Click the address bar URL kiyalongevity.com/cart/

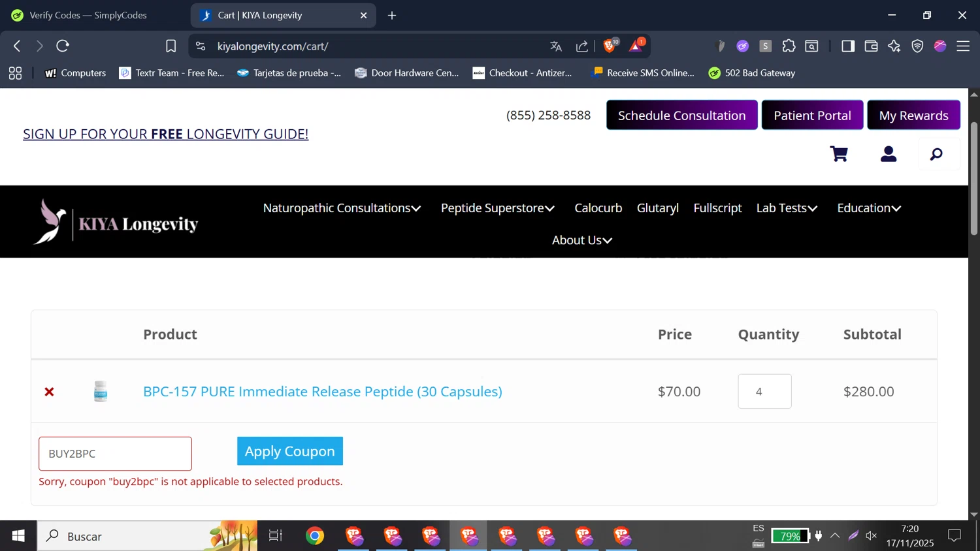tap(273, 46)
